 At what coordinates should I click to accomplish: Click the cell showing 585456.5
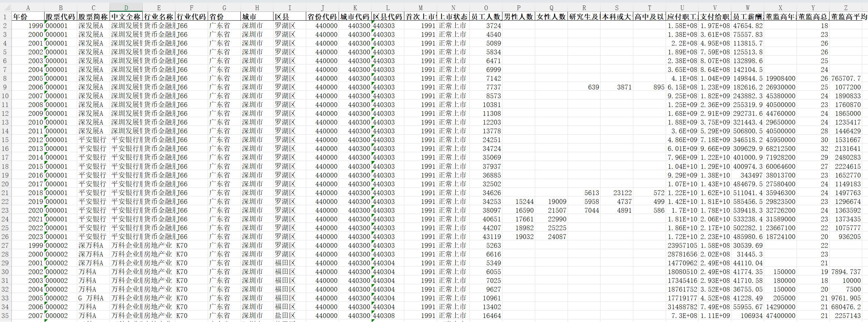748,202
